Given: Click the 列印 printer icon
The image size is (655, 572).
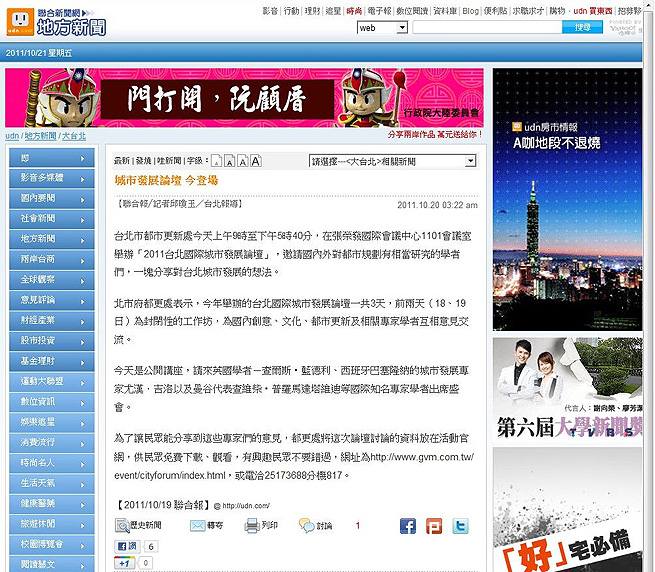Looking at the screenshot, I should pyautogui.click(x=252, y=525).
